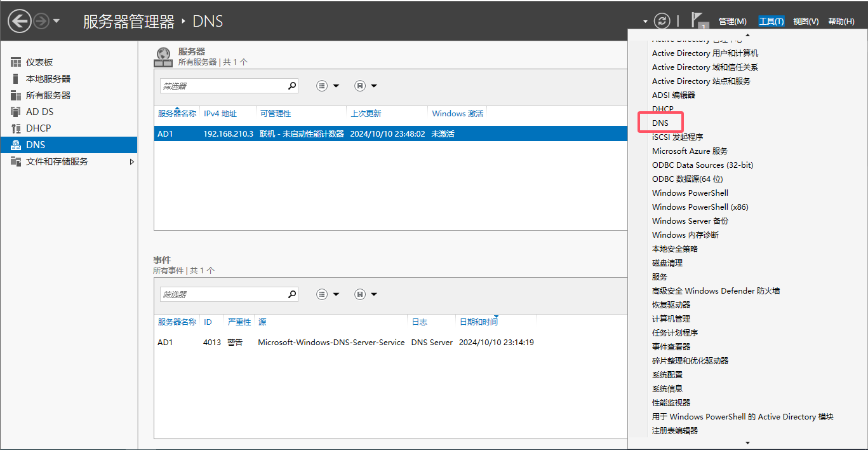Open DHCP console from the tools menu

click(663, 109)
